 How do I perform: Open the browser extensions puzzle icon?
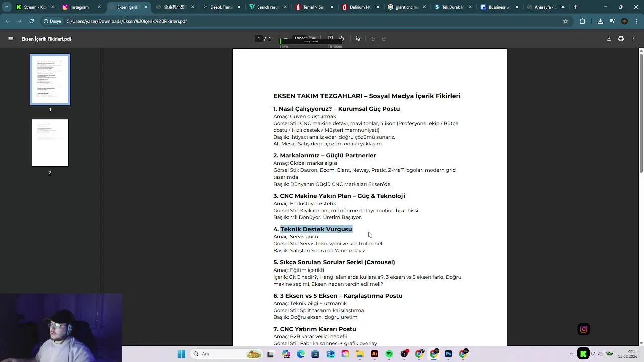coord(583,21)
